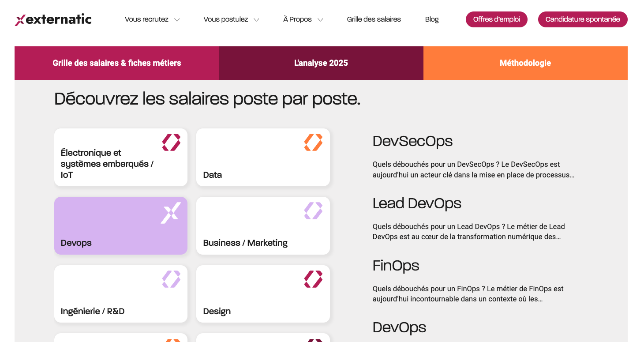Click the orange bracket icon on Data card
This screenshot has height=342, width=644.
click(x=313, y=142)
